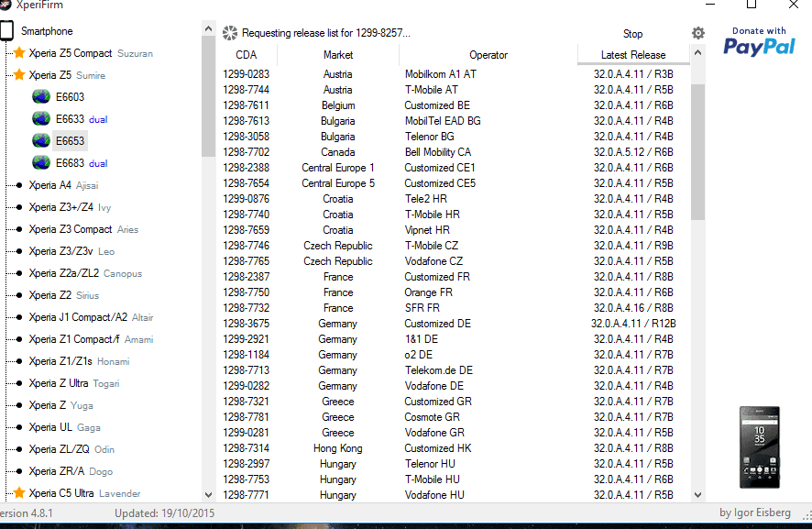Sort by the Market column header
This screenshot has width=812, height=529.
[338, 55]
